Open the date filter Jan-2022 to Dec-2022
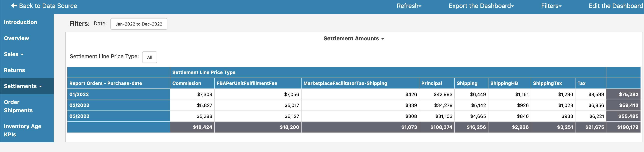 (x=139, y=24)
